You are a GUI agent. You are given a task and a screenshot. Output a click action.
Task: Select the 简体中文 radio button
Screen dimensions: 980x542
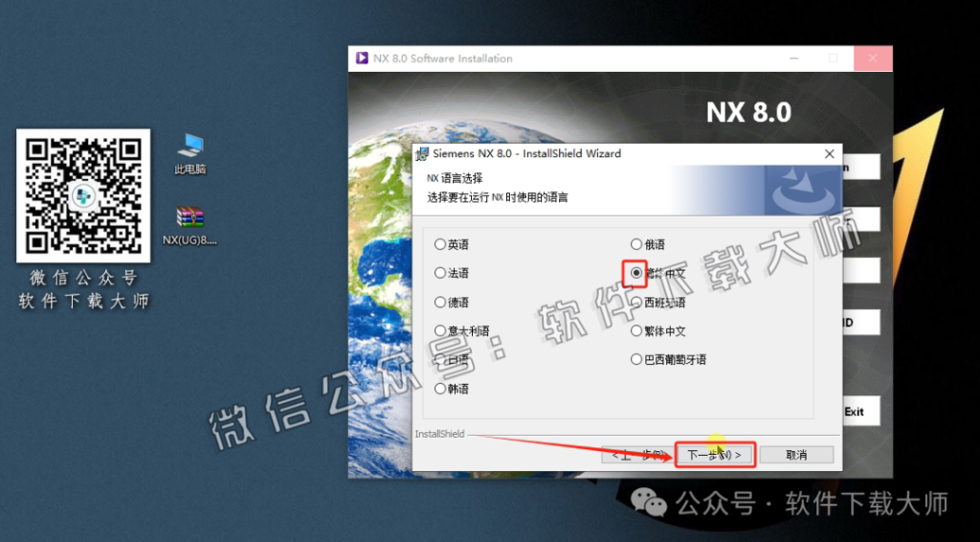point(636,273)
